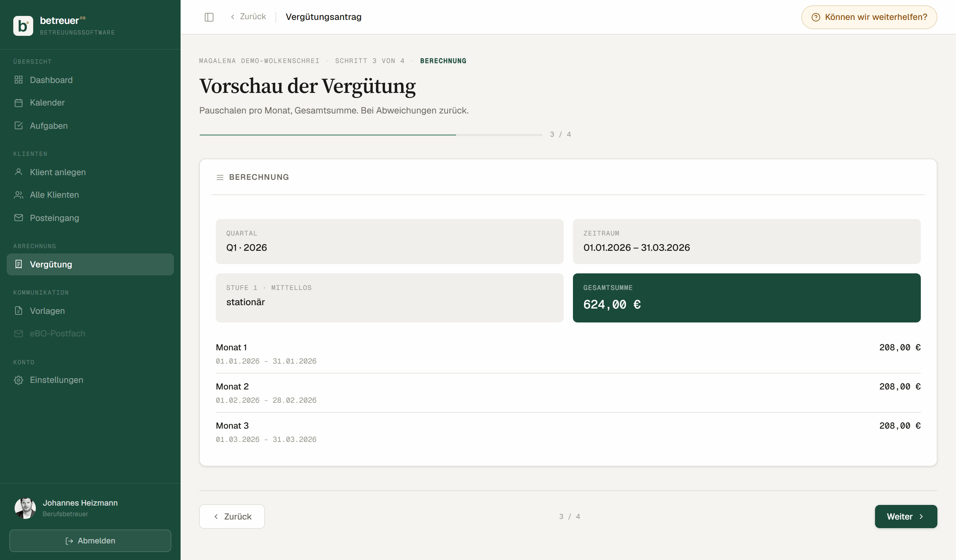The height and width of the screenshot is (560, 956).
Task: Click the Monat 2 row label
Action: [x=232, y=386]
